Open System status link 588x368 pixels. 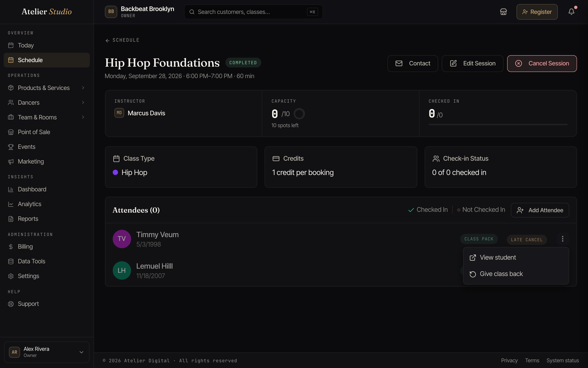click(x=562, y=360)
